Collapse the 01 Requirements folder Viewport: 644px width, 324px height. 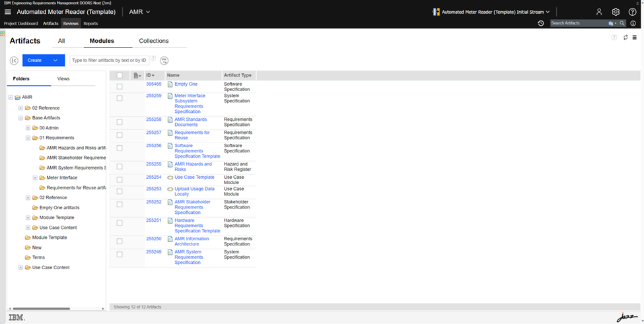click(28, 138)
